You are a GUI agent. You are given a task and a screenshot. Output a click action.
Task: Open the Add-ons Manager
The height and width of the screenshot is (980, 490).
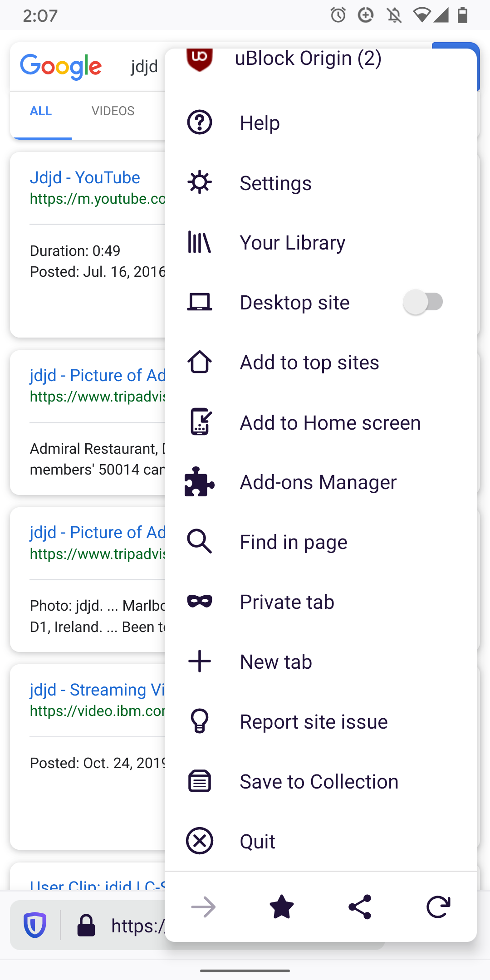(x=320, y=482)
